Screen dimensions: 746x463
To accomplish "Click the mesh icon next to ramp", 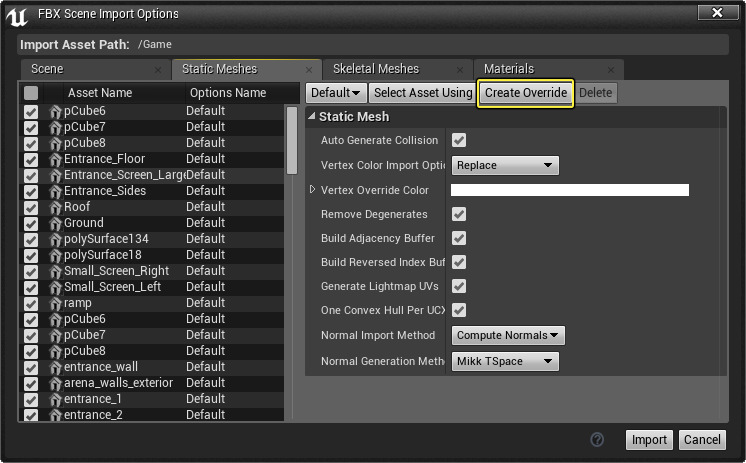I will coord(56,303).
